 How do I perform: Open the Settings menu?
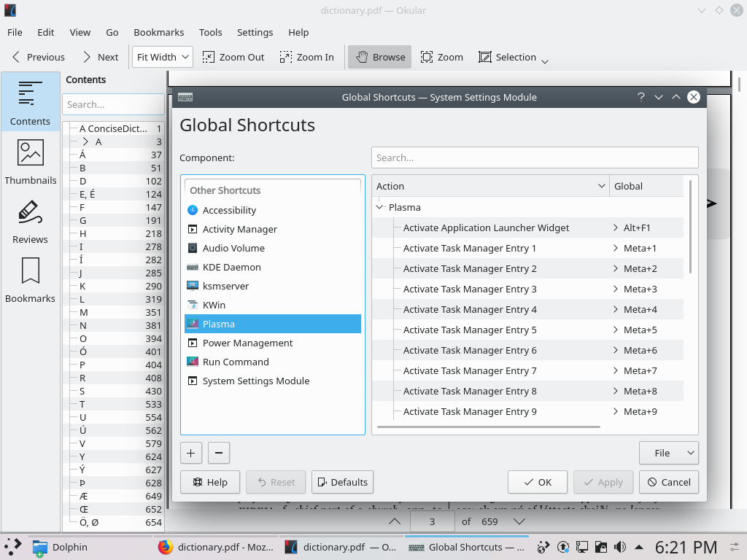[255, 32]
